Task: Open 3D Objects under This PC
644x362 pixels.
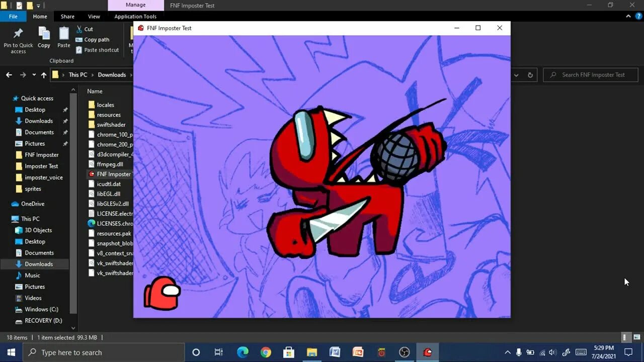Action: coord(38,230)
